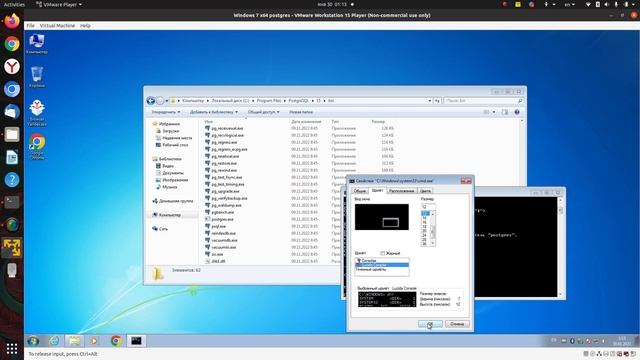Open the Упорядочить dropdown in Explorer
The width and height of the screenshot is (640, 360).
pyautogui.click(x=166, y=112)
